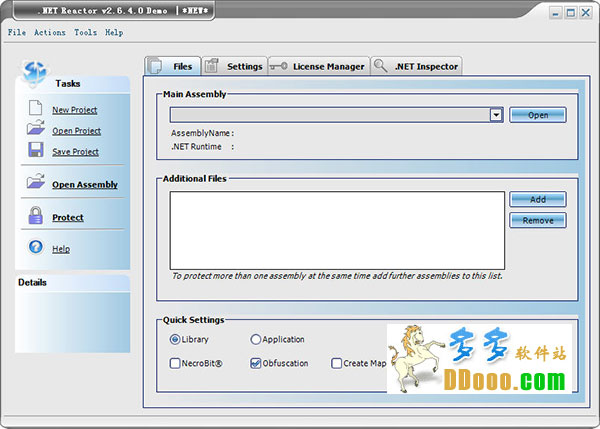Viewport: 600px width, 429px height.
Task: Open the Tools menu
Action: coord(85,33)
